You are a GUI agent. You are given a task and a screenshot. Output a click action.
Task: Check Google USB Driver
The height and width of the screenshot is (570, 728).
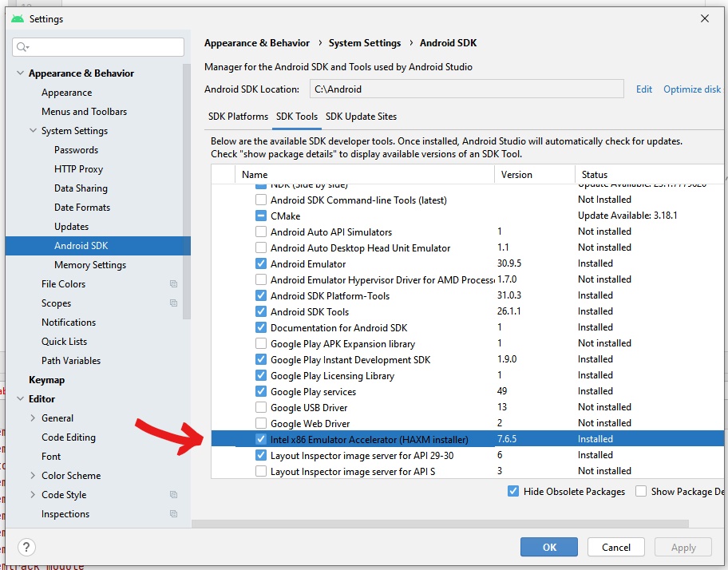click(261, 407)
